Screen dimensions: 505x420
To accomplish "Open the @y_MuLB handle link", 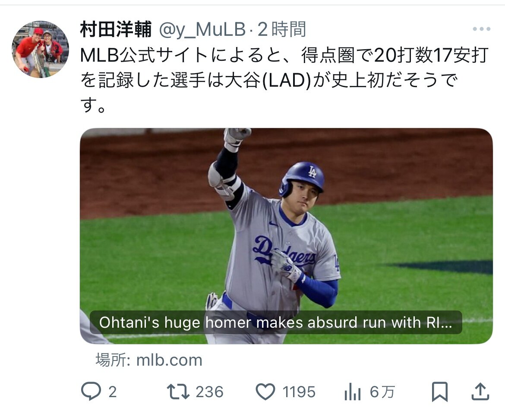I will 202,30.
